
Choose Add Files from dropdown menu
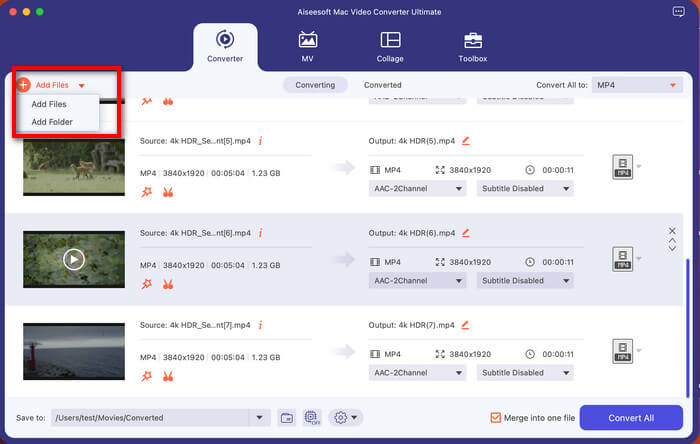point(49,104)
